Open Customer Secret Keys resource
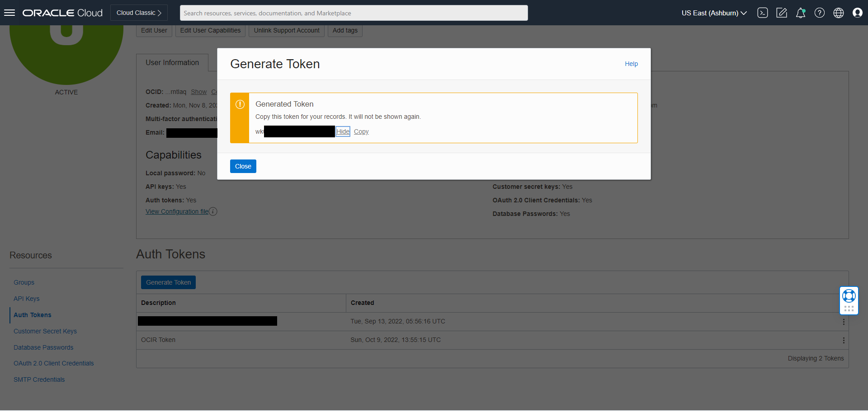The height and width of the screenshot is (412, 868). [45, 331]
